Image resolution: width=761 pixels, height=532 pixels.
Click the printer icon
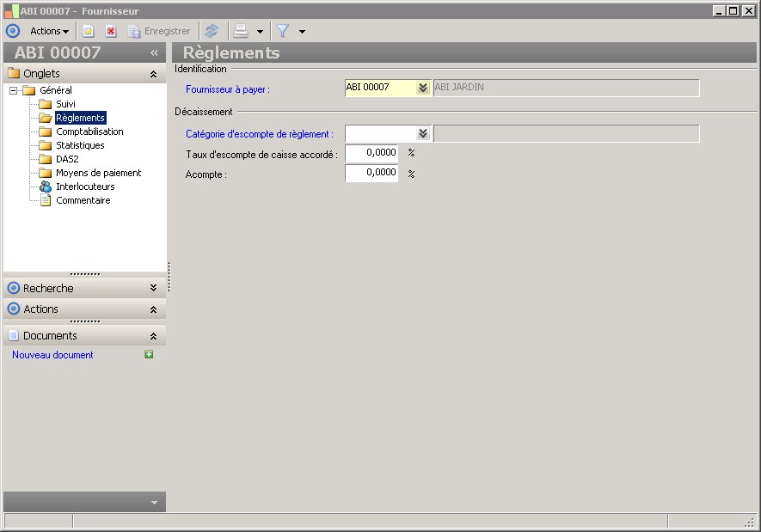(242, 31)
